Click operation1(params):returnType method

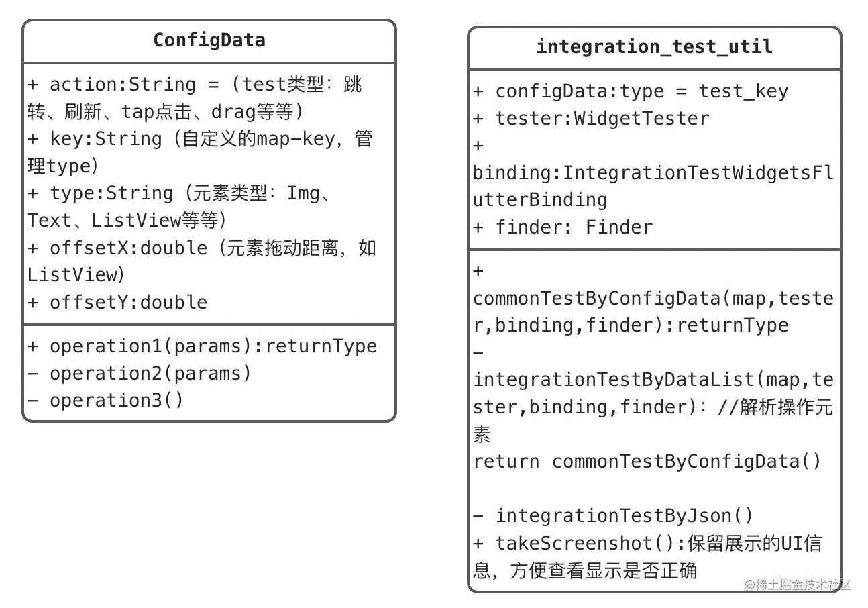(x=203, y=346)
